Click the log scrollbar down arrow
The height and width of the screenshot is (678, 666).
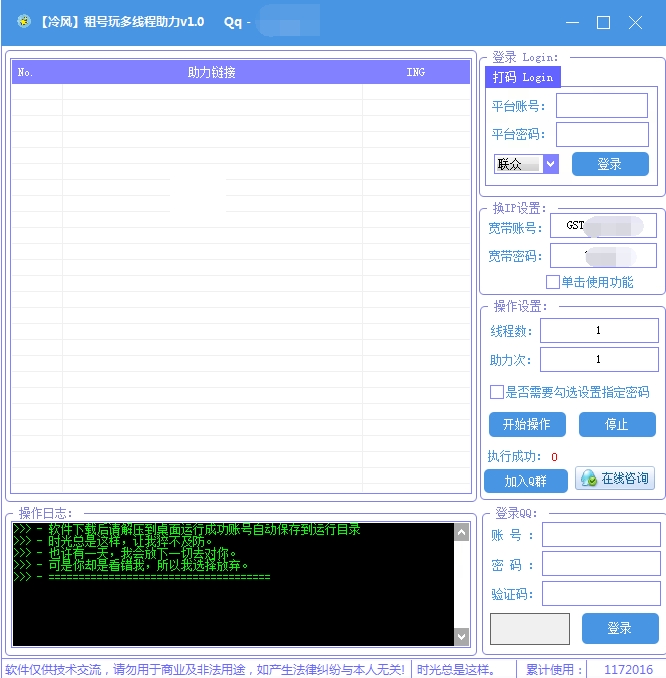click(461, 636)
